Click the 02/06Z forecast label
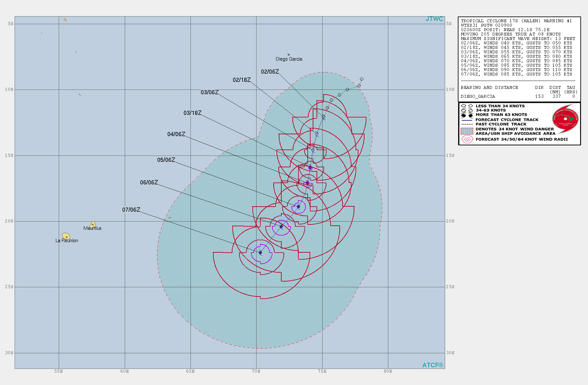 tap(270, 72)
